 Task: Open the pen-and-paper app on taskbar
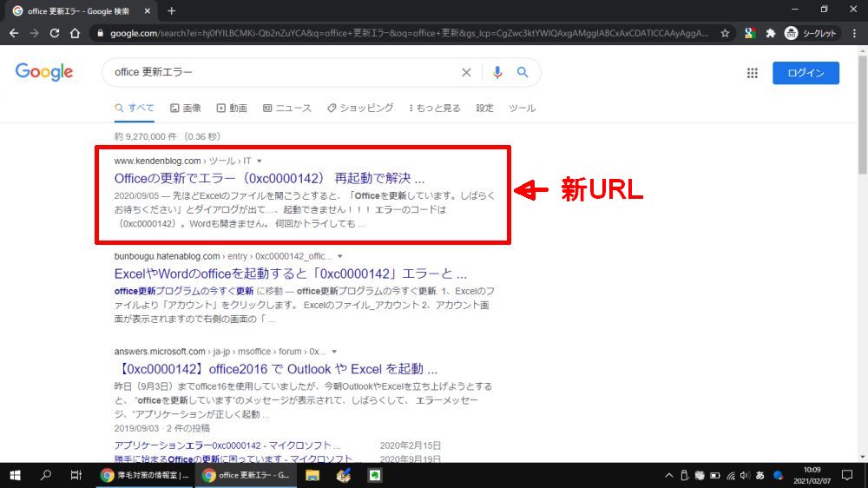point(343,475)
